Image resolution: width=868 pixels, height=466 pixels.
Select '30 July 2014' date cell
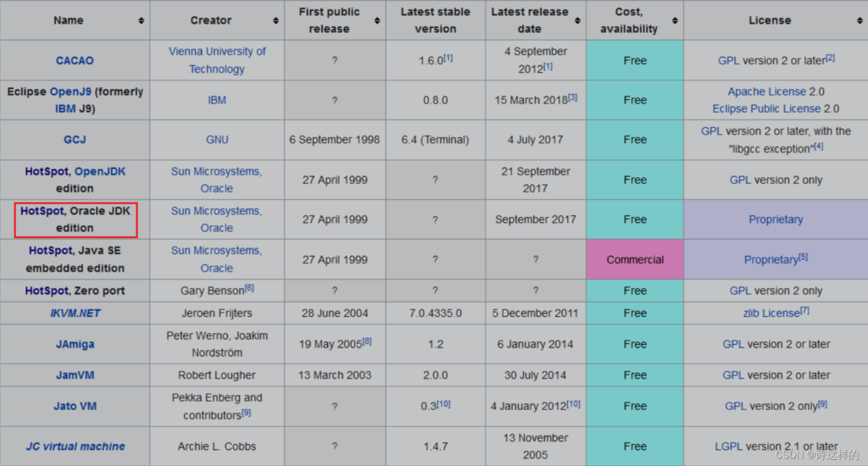pyautogui.click(x=536, y=375)
